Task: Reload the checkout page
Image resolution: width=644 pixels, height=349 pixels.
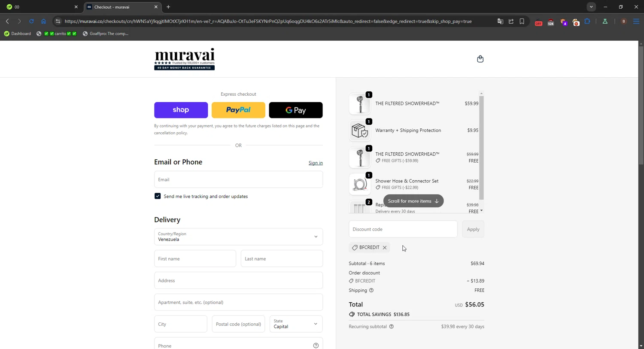Action: tap(31, 21)
